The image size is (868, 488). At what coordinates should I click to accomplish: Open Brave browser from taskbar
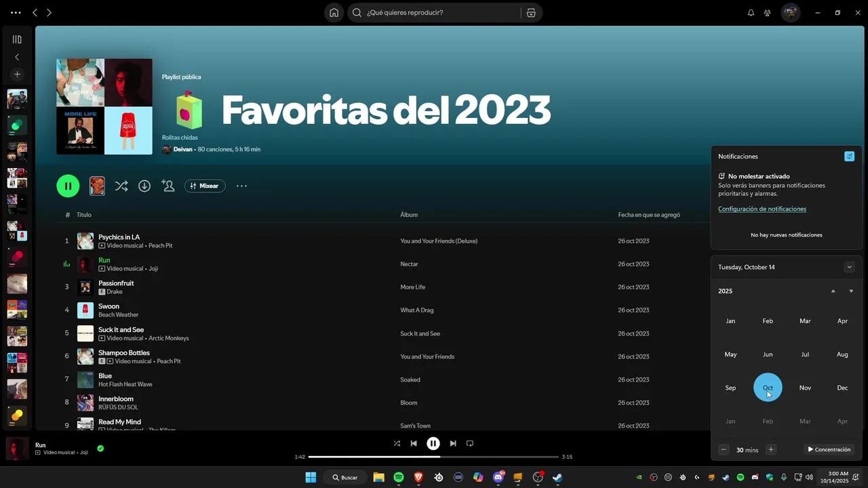coord(418,477)
